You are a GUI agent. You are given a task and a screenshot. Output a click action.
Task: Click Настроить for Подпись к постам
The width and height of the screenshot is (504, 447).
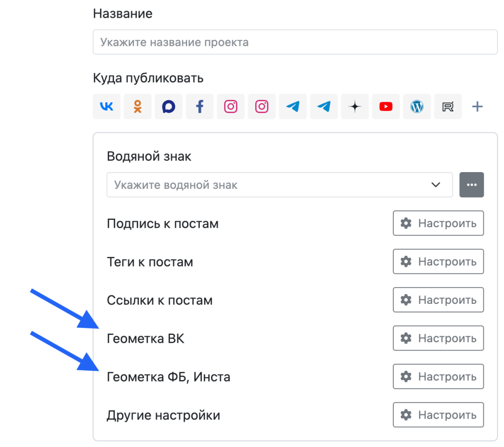[438, 223]
